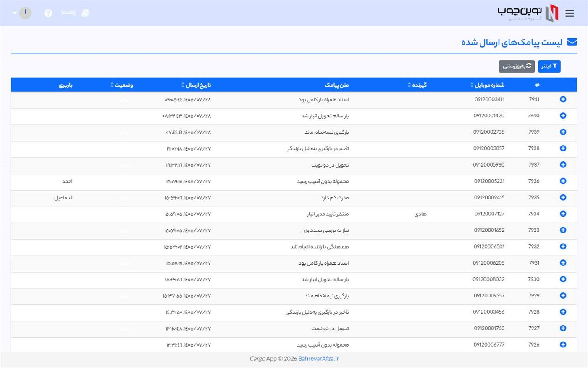Click mobile number 09120008032

pyautogui.click(x=488, y=279)
